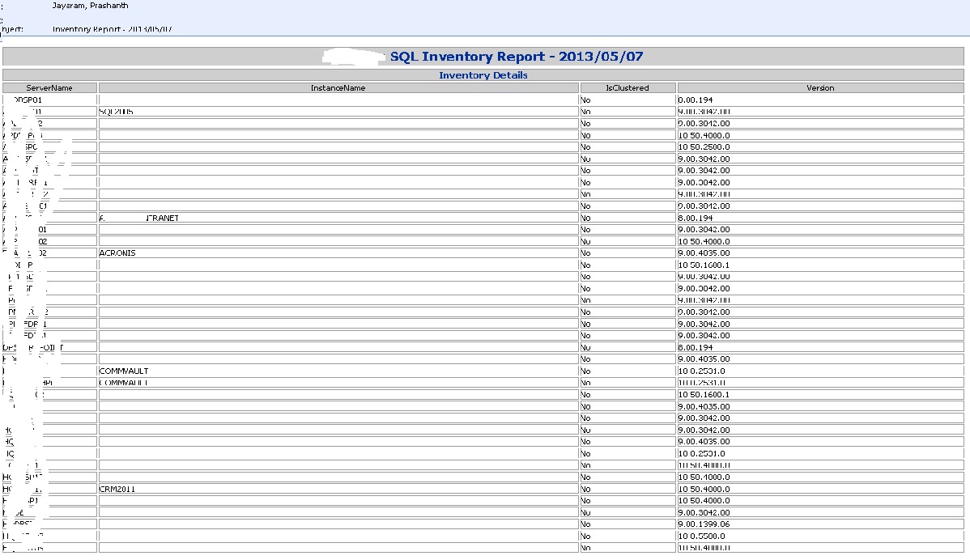Screen dimensions: 970x560
Task: Click version cell 10.0.5500.0
Action: pyautogui.click(x=702, y=537)
